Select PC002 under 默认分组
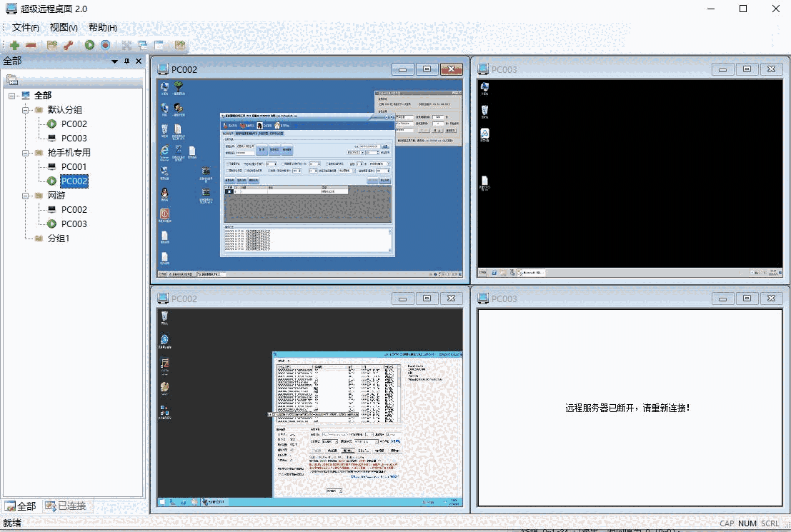Viewport: 791px width, 532px height. (x=74, y=124)
